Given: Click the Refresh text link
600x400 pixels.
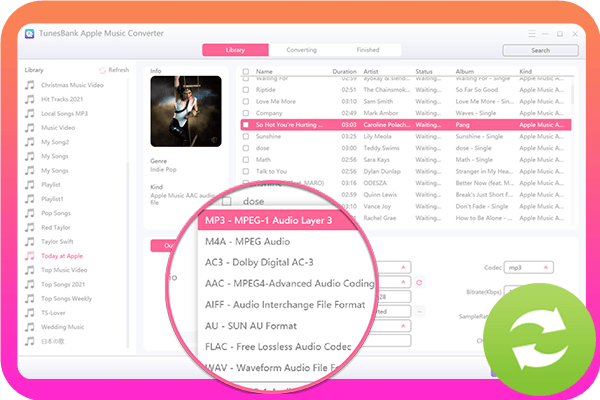Looking at the screenshot, I should pyautogui.click(x=119, y=70).
